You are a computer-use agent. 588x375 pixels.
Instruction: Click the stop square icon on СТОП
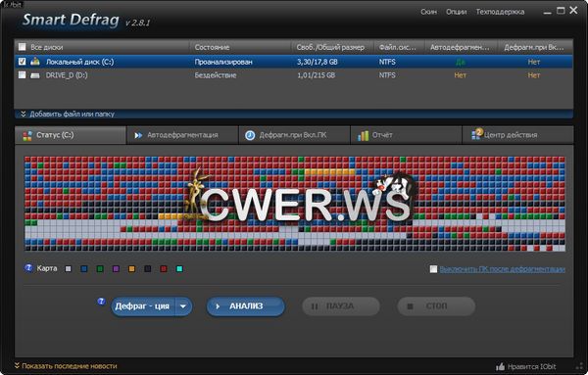(410, 306)
